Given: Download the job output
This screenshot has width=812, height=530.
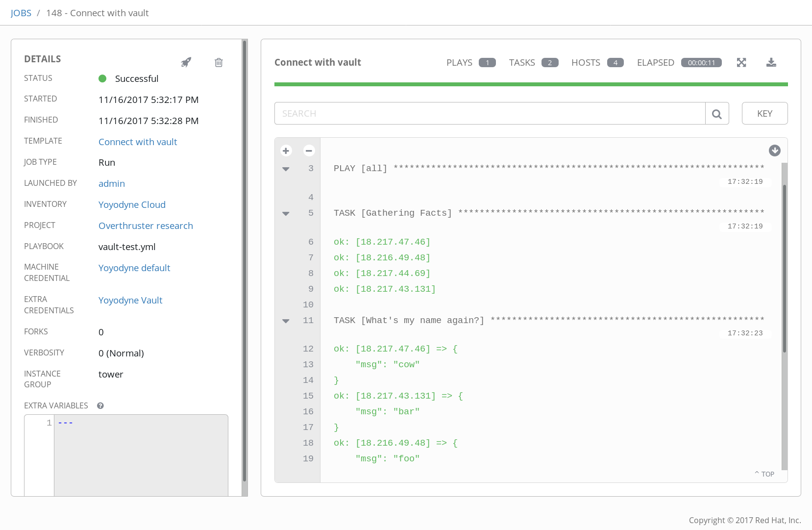Looking at the screenshot, I should (771, 62).
